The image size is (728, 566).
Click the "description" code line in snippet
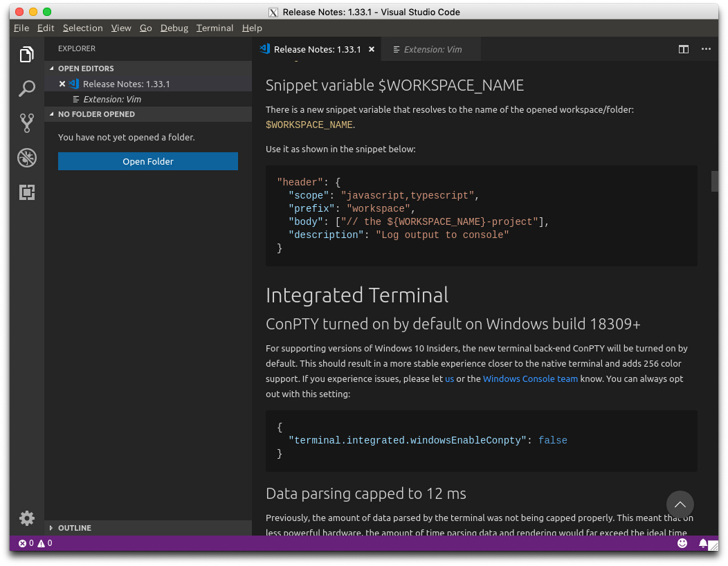(x=399, y=235)
